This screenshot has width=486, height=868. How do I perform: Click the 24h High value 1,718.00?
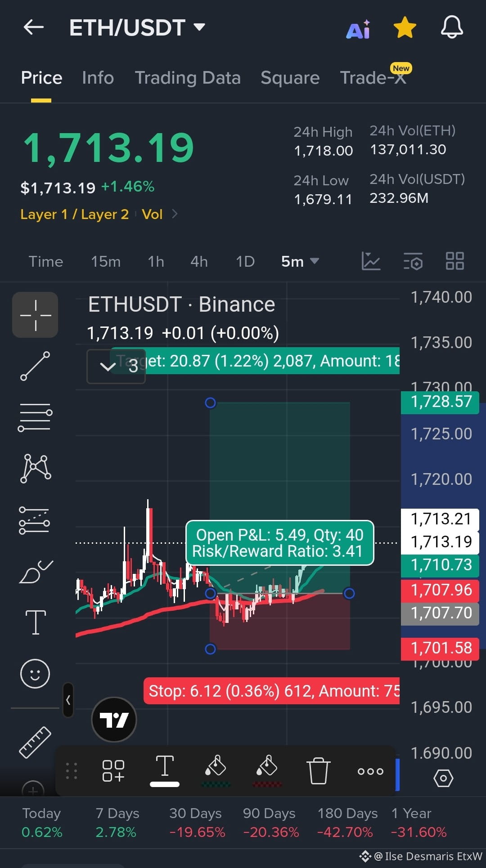click(323, 151)
